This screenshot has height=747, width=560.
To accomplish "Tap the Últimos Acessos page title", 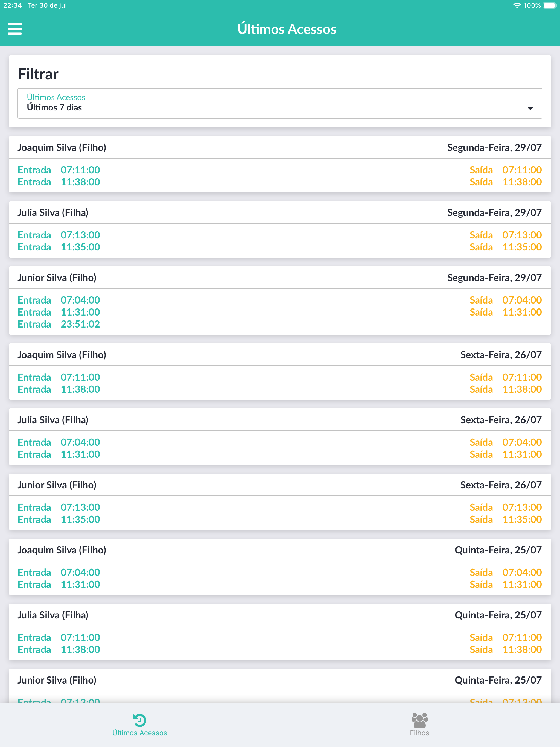I will click(x=287, y=29).
